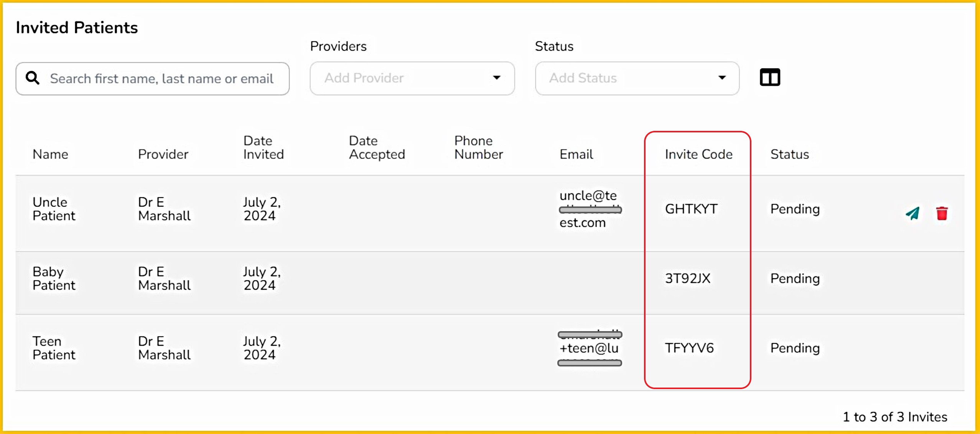This screenshot has height=434, width=980.
Task: Click the Phone Number column header
Action: [478, 148]
